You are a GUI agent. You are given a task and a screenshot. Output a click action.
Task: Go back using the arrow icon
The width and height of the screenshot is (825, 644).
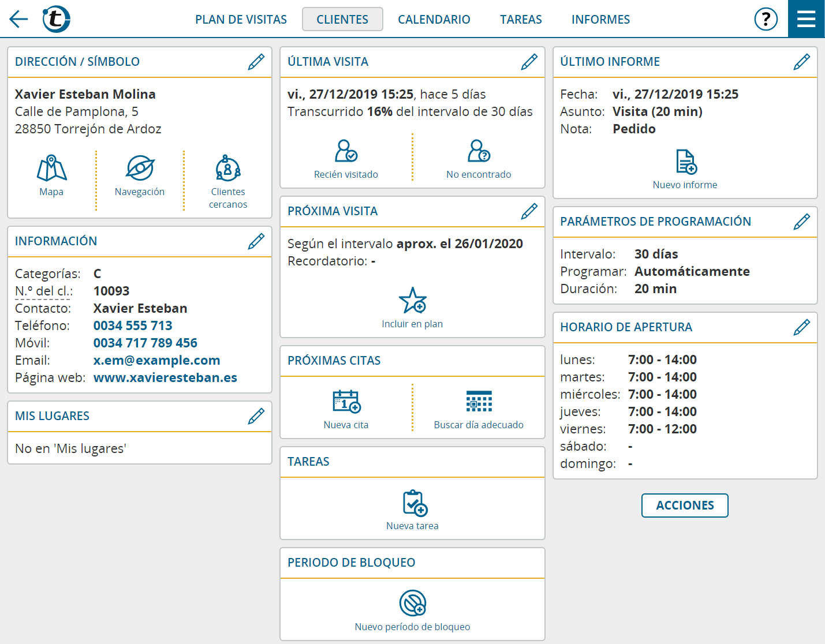coord(18,19)
